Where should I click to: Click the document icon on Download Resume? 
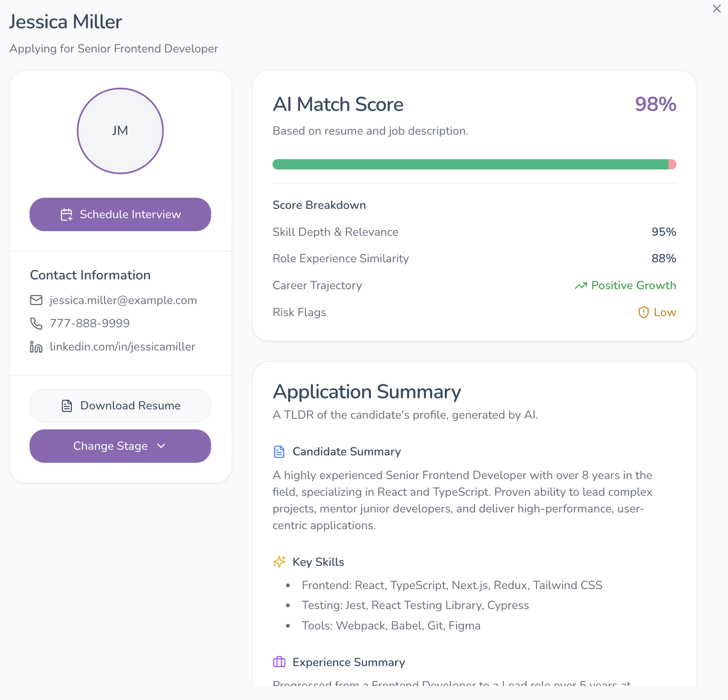(67, 406)
